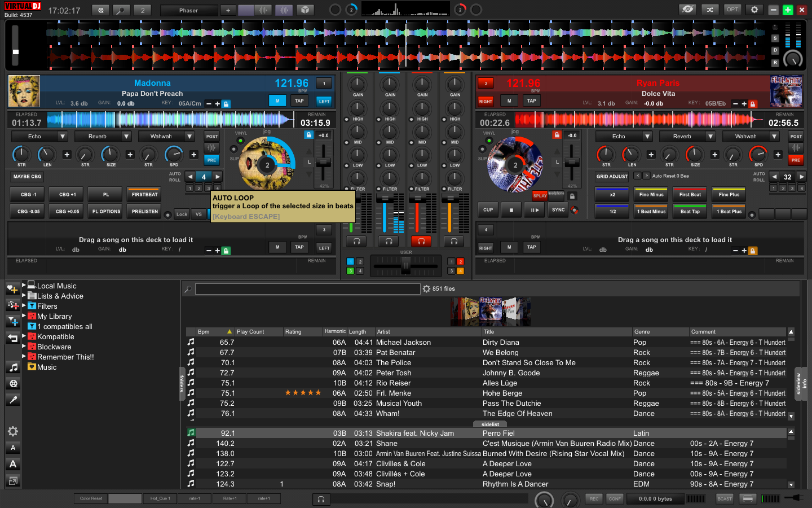812x508 pixels.
Task: Click the shuffle icon in top bar
Action: pyautogui.click(x=710, y=10)
